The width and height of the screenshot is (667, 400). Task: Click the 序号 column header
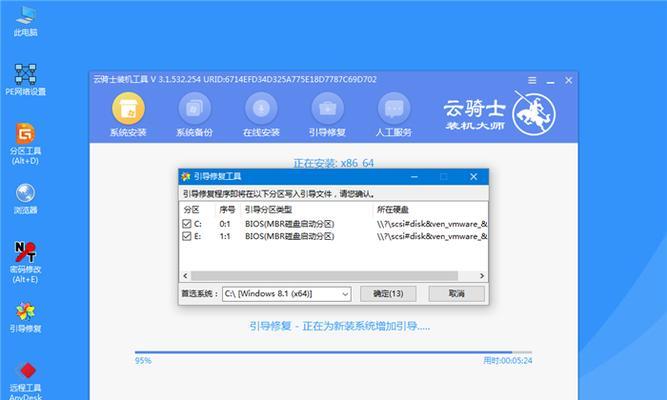pos(227,209)
